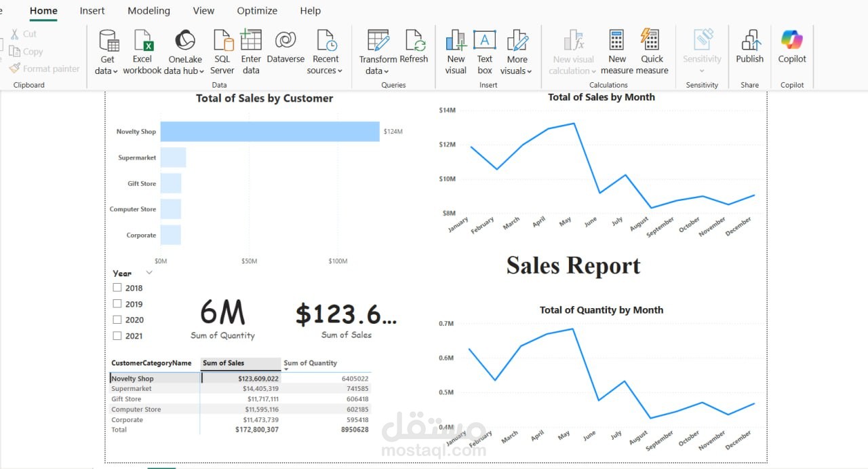Open Transform data dropdown arrow
Screen dimensions: 868x469
point(387,71)
